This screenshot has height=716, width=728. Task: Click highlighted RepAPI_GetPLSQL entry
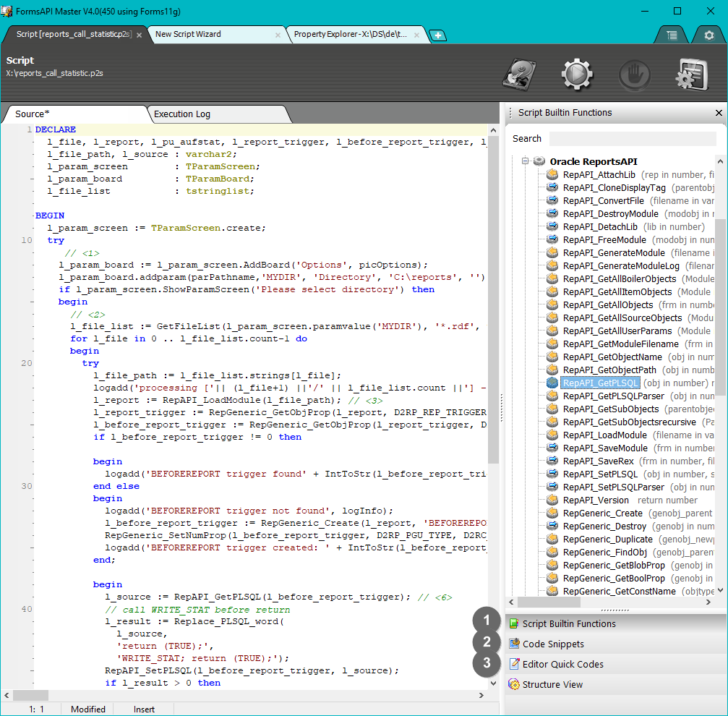[600, 383]
